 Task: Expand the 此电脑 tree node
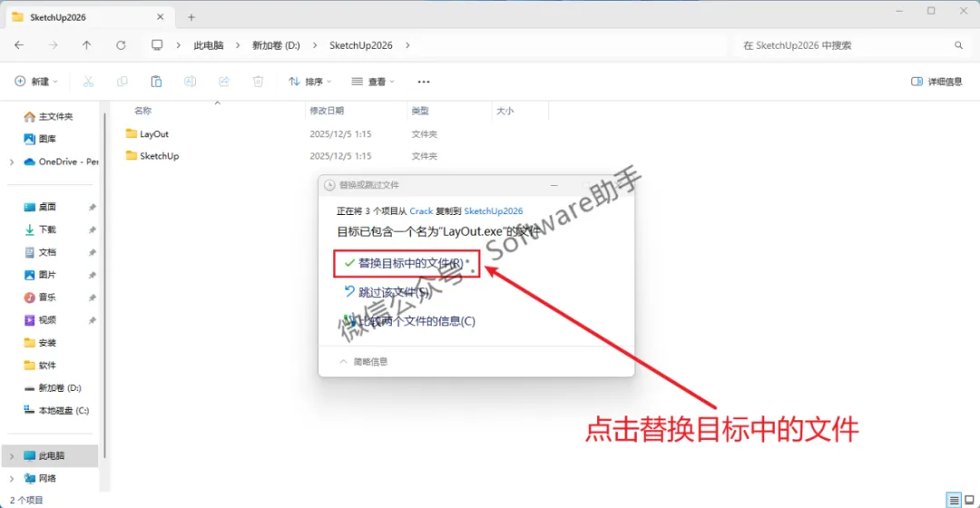12,456
